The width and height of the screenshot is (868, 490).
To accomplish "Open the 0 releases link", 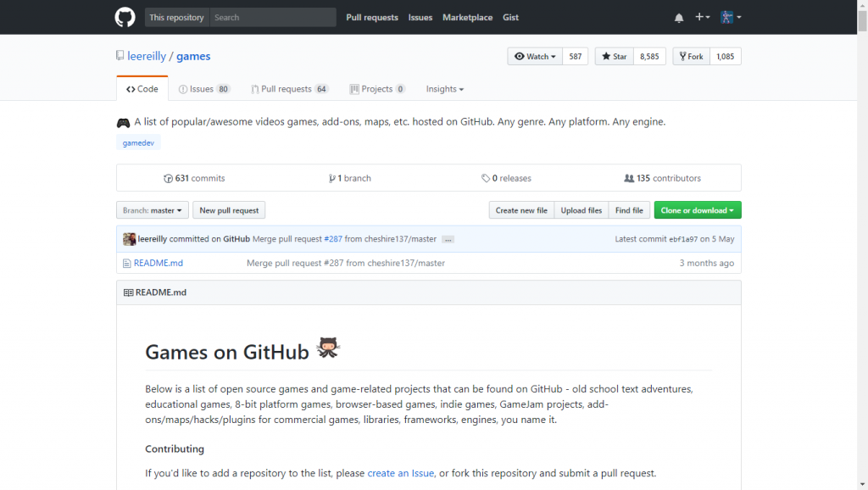I will (x=506, y=178).
